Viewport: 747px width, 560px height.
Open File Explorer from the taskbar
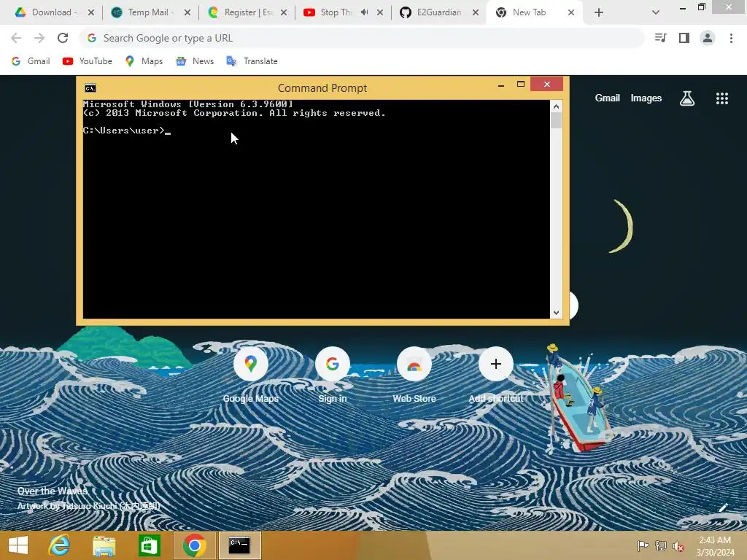tap(104, 545)
